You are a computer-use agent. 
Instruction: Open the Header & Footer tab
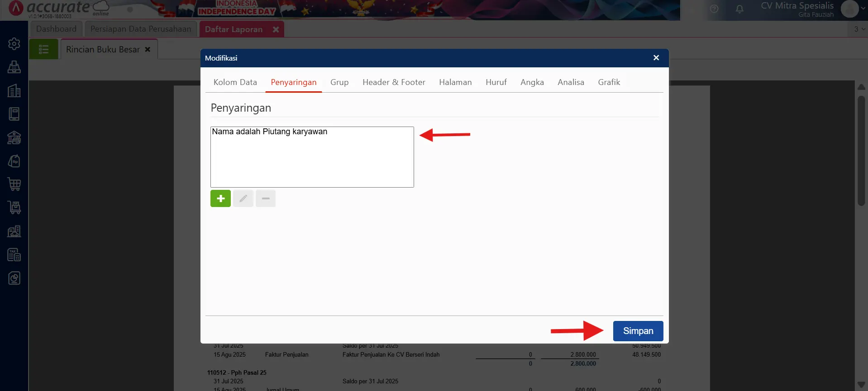click(394, 82)
